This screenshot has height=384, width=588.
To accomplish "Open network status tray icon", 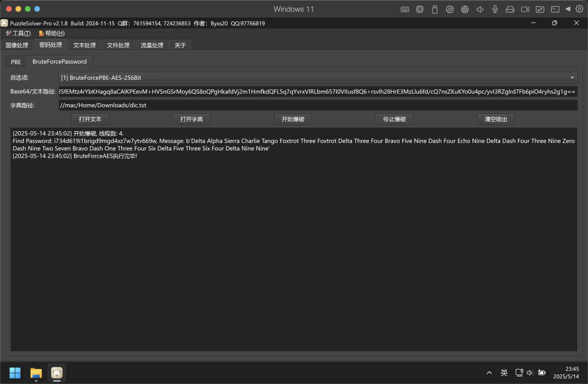I will click(x=519, y=373).
